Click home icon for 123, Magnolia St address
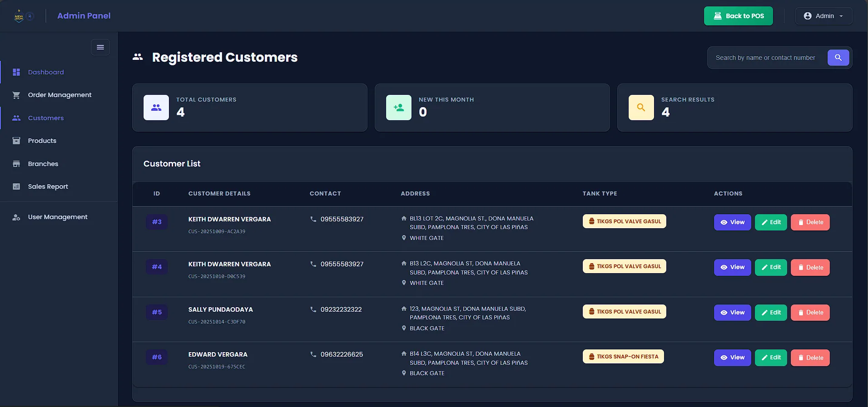Image resolution: width=868 pixels, height=407 pixels. point(404,309)
